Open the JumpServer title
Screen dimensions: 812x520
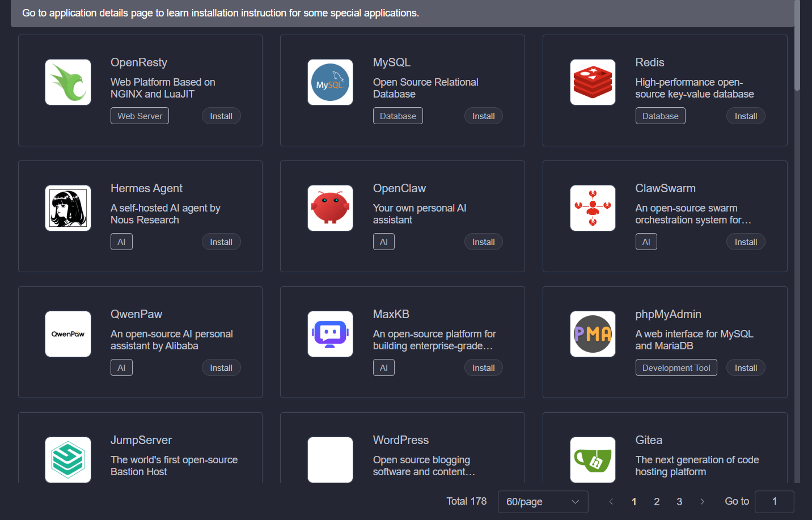(141, 440)
